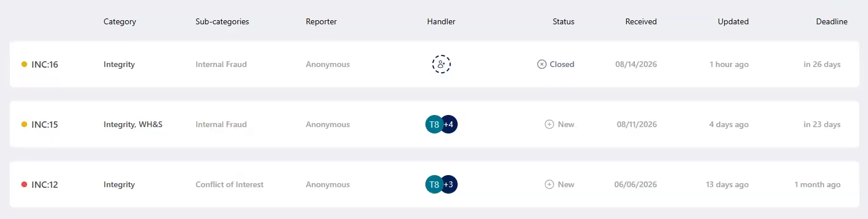The height and width of the screenshot is (219, 868).
Task: Sort by the Category column header
Action: click(119, 21)
